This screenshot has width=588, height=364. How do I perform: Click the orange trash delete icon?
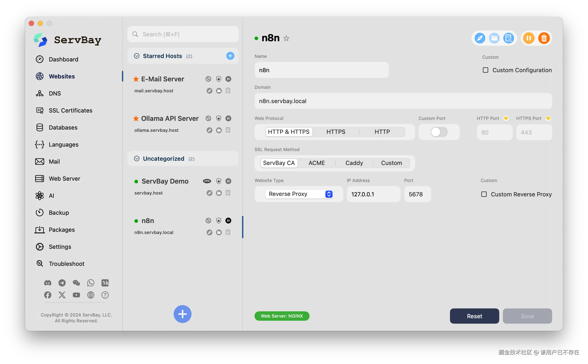[x=544, y=38]
